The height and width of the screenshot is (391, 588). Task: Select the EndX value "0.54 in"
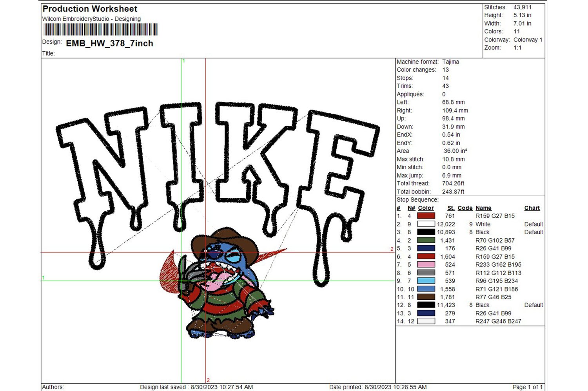pyautogui.click(x=451, y=135)
